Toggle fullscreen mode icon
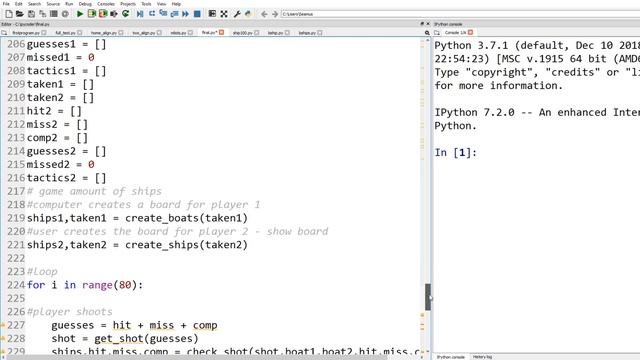This screenshot has width=640, height=360. (x=224, y=14)
